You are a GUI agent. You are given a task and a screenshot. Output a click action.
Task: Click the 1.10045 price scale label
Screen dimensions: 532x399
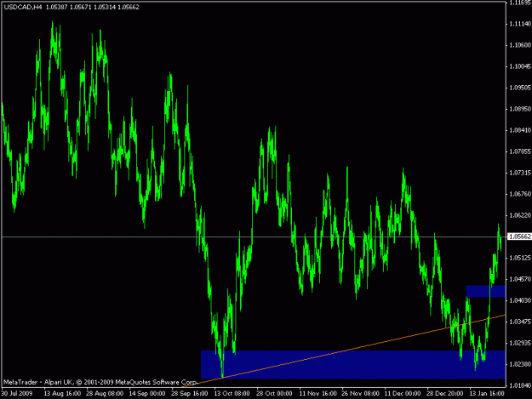tap(520, 66)
